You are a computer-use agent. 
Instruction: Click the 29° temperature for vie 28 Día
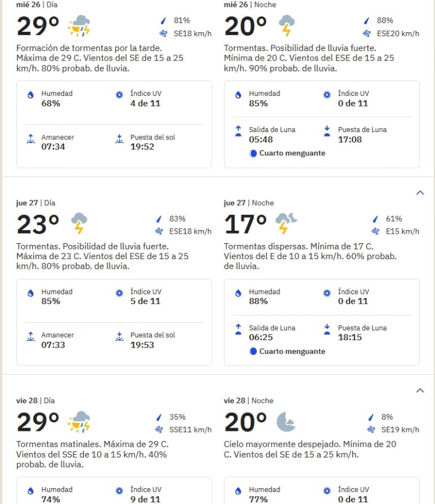click(x=38, y=422)
